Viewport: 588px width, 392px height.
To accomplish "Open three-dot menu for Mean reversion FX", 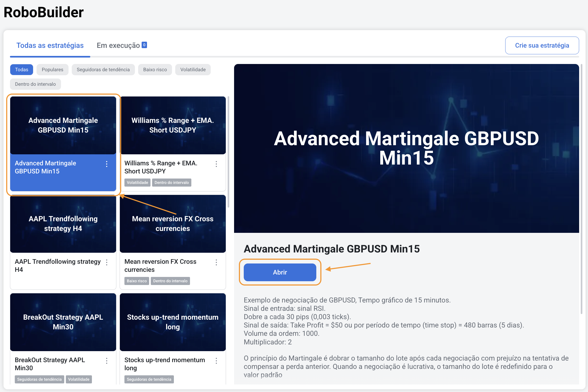I will pos(216,262).
